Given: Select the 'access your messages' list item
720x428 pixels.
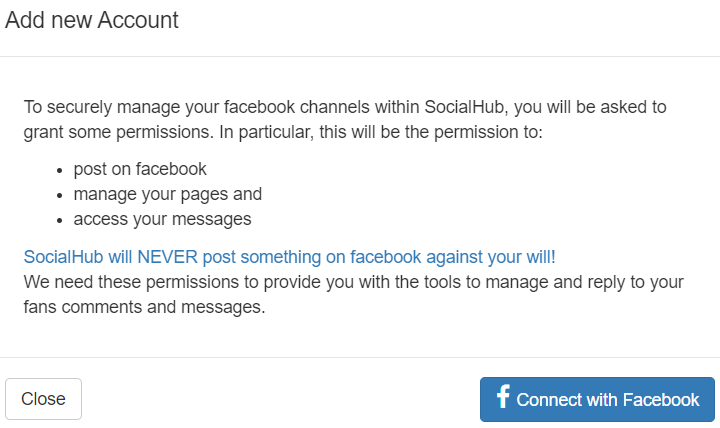Looking at the screenshot, I should click(163, 219).
